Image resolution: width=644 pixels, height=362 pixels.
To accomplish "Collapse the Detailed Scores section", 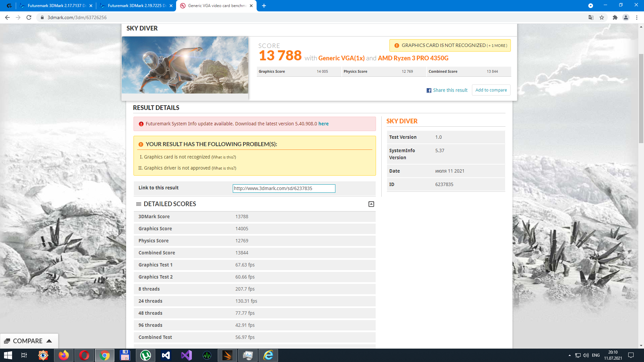I will [x=371, y=204].
